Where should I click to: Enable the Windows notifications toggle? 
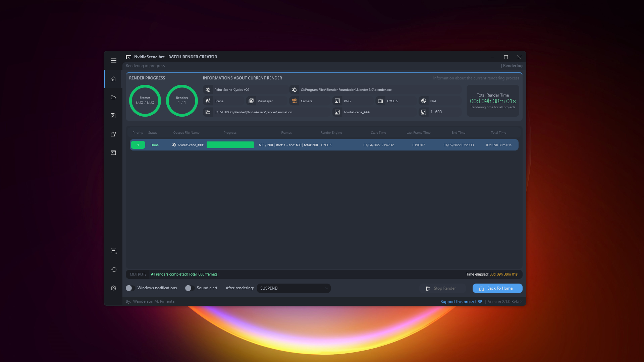coord(130,288)
